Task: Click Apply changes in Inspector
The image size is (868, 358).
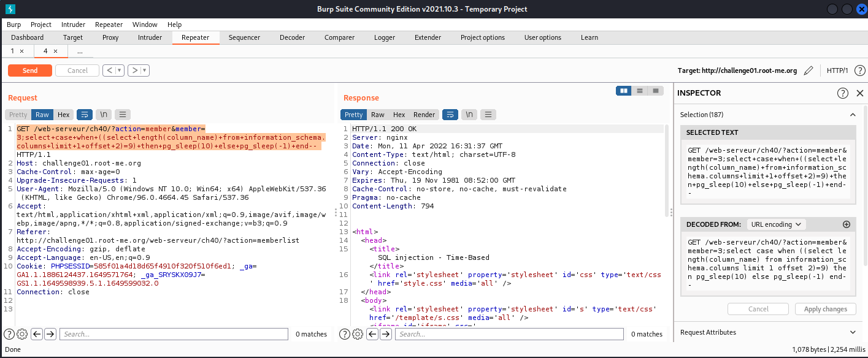Action: 825,309
